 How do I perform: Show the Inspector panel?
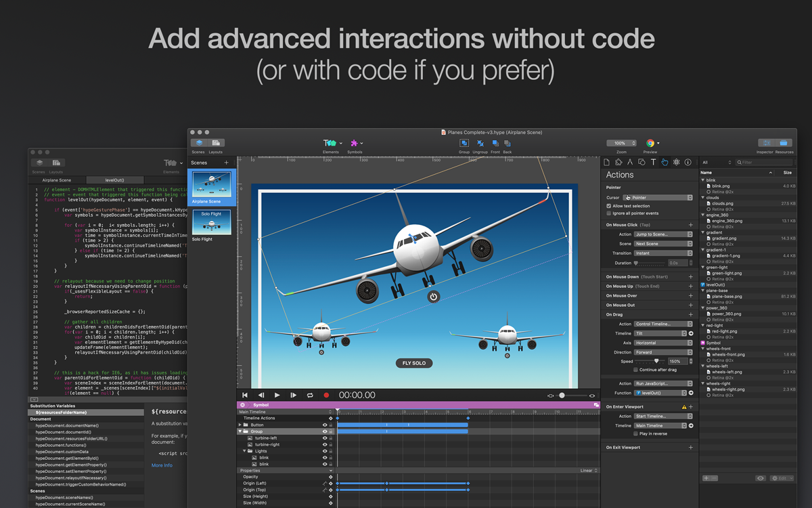[766, 143]
